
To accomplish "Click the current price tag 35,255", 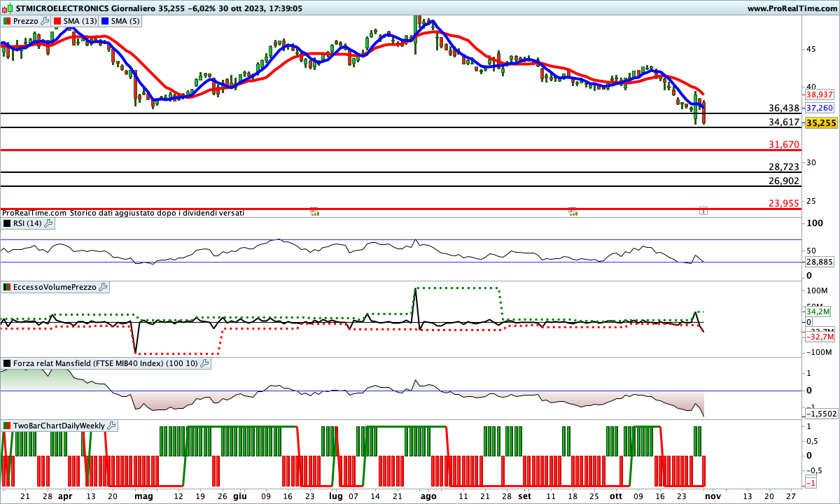I will click(x=821, y=122).
